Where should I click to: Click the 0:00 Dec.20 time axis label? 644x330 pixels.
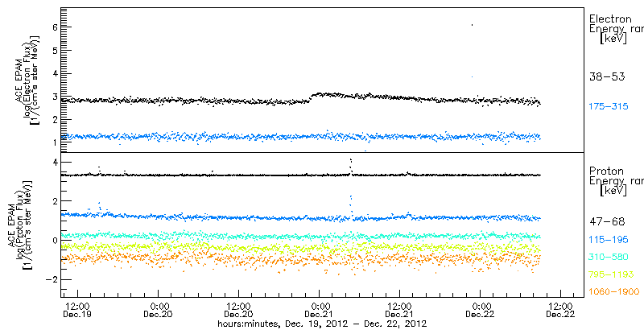pyautogui.click(x=158, y=311)
